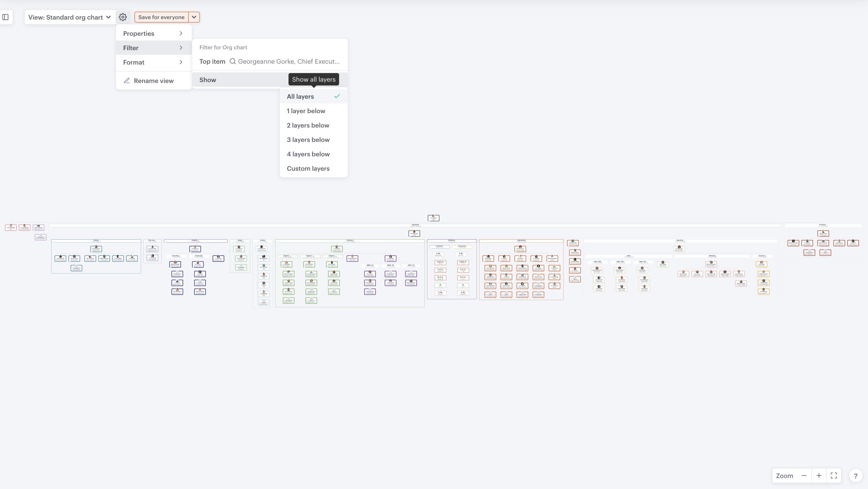Open view settings gear icon
The image size is (868, 489).
123,17
